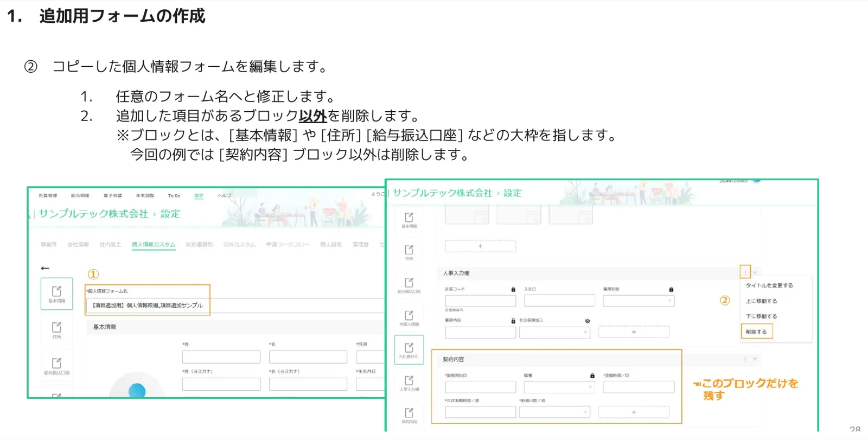Add item with plus box above 人事入力欄

pos(480,246)
